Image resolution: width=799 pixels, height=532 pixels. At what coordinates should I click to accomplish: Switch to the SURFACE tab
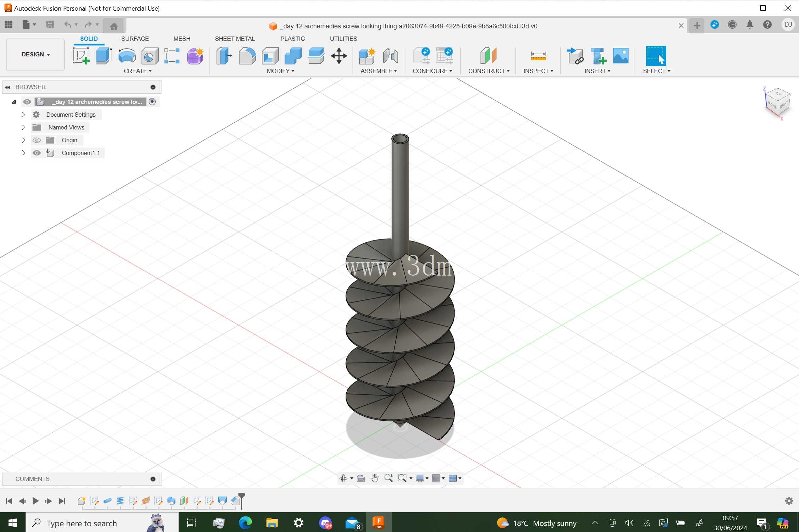tap(135, 39)
